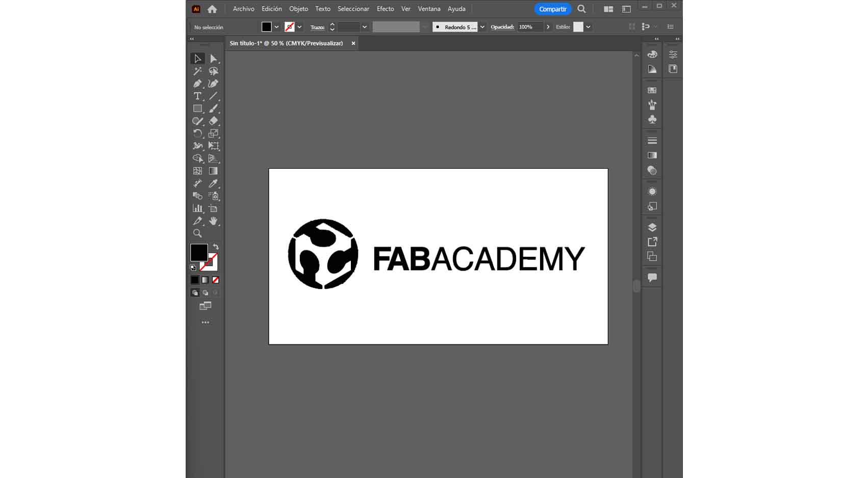This screenshot has height=478, width=868.
Task: Select the Magic Wand tool
Action: pos(197,71)
